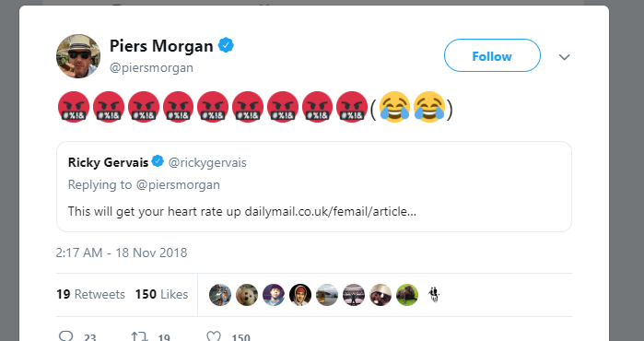Screen dimensions: 644x341
Task: View the list of 19 Retweets
Action: [x=90, y=294]
